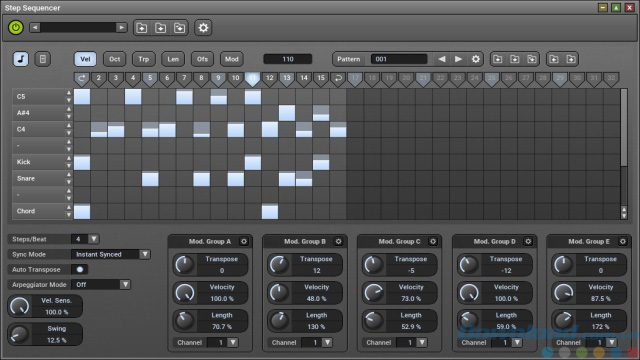Screen dimensions: 640x360
Task: Click the Mod. Group D Transpose value -12
Action: (506, 271)
